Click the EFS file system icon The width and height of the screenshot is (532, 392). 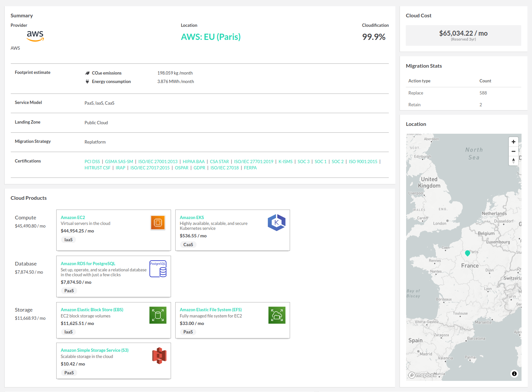[x=277, y=315]
